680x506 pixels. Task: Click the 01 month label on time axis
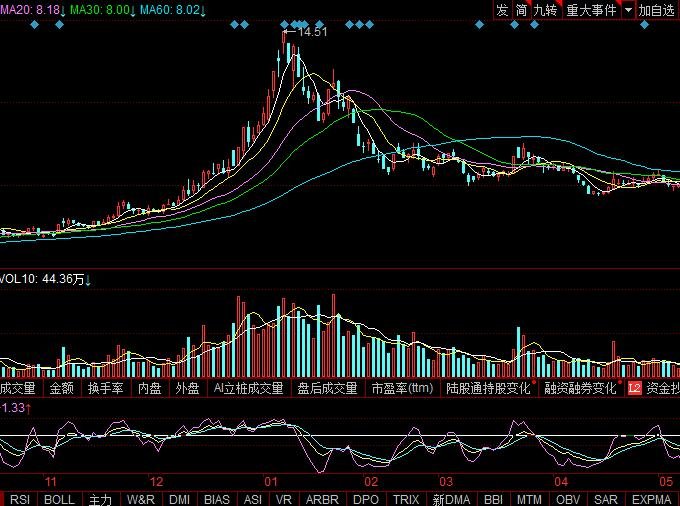[x=271, y=482]
